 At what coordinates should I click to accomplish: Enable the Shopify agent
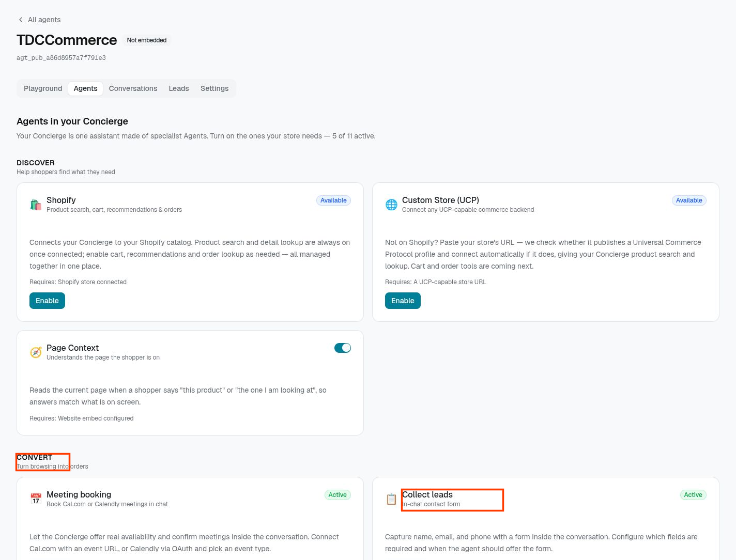(x=47, y=301)
